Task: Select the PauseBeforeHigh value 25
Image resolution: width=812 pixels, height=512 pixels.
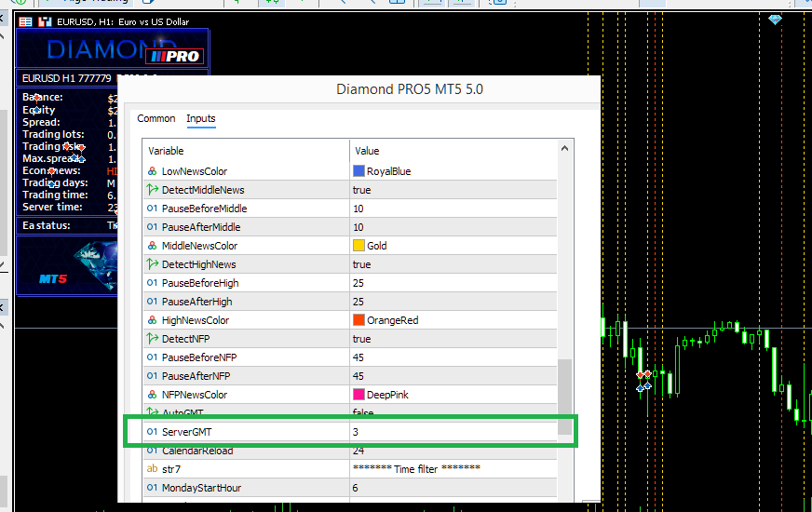Action: (358, 283)
